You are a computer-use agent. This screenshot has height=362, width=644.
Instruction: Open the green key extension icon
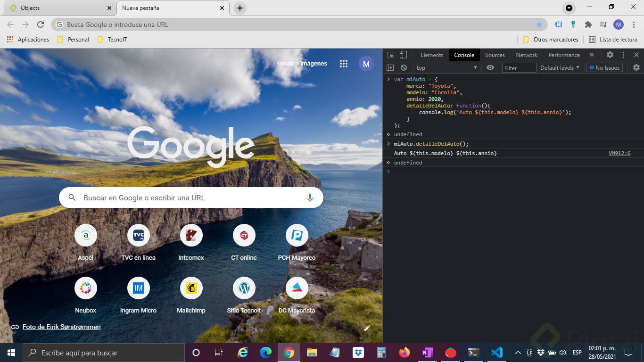tap(573, 25)
